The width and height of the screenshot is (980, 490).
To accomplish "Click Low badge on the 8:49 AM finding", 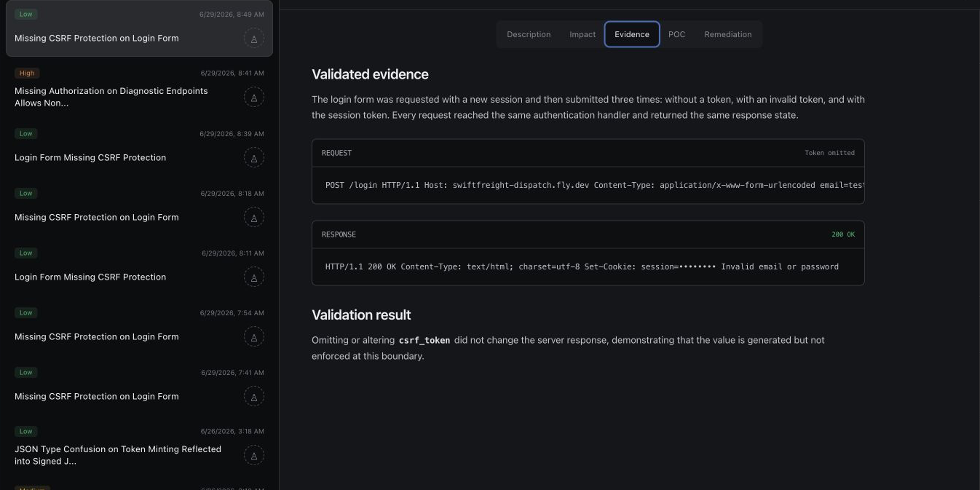I will click(26, 14).
